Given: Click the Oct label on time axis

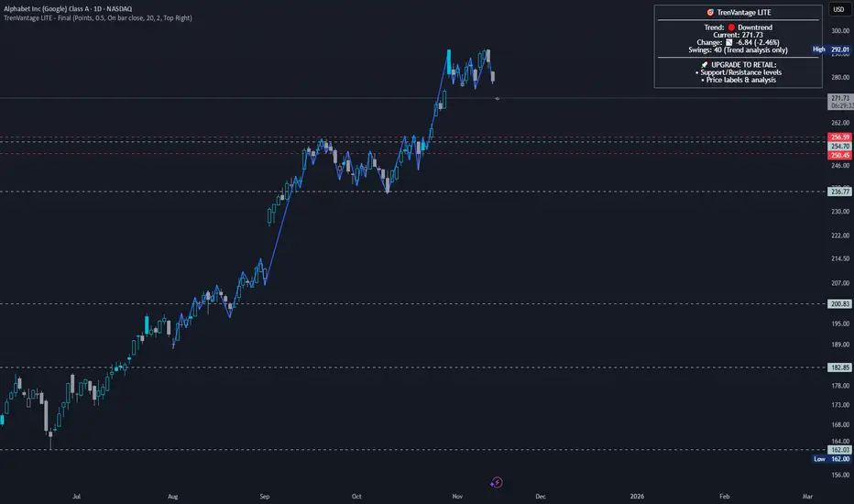Looking at the screenshot, I should pyautogui.click(x=356, y=497).
